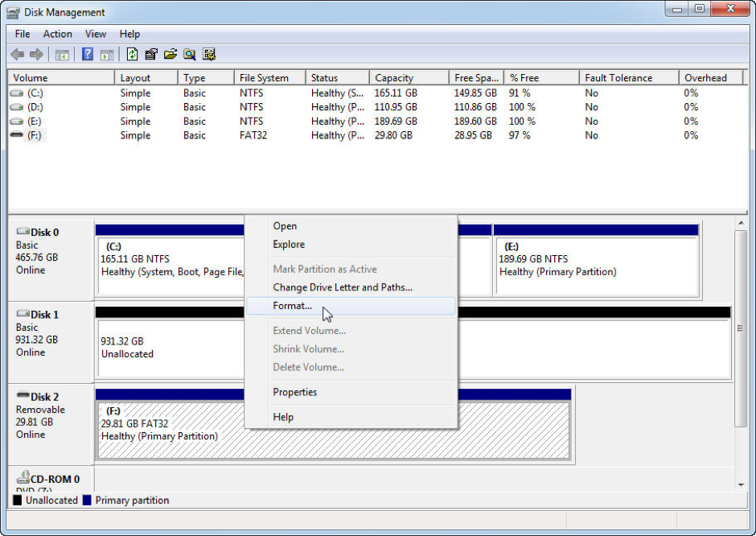
Task: Click the magnifier Explore toolbar icon
Action: pos(190,54)
